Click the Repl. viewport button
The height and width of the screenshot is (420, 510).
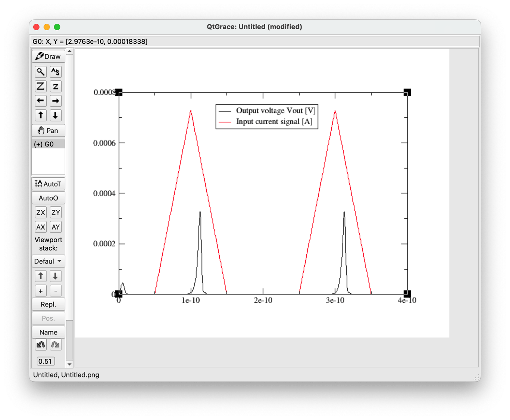coord(48,304)
